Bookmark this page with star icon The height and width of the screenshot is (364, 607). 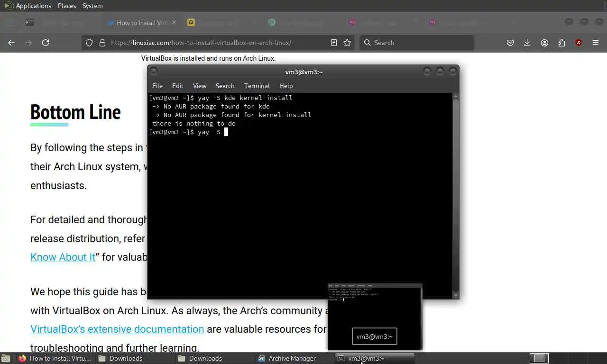point(347,43)
